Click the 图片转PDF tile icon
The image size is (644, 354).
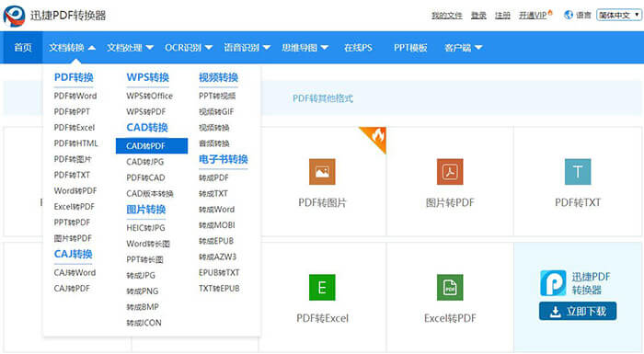(450, 172)
